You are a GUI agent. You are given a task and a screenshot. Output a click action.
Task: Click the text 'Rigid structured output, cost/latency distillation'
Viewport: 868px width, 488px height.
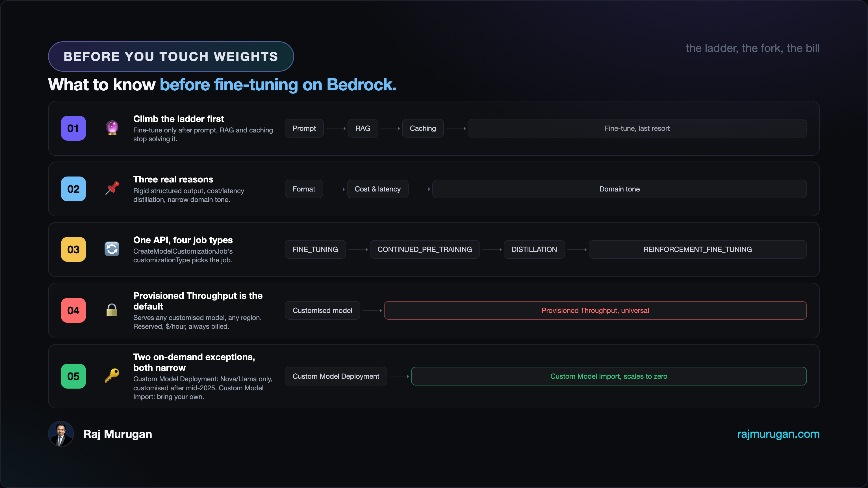189,195
